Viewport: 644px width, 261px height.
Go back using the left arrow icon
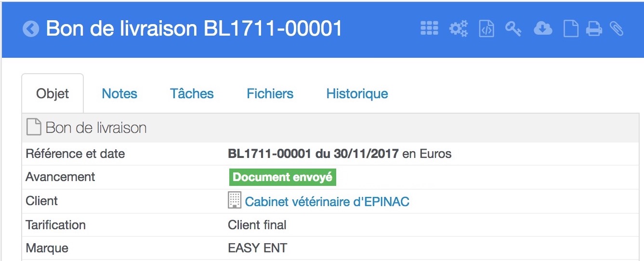31,29
